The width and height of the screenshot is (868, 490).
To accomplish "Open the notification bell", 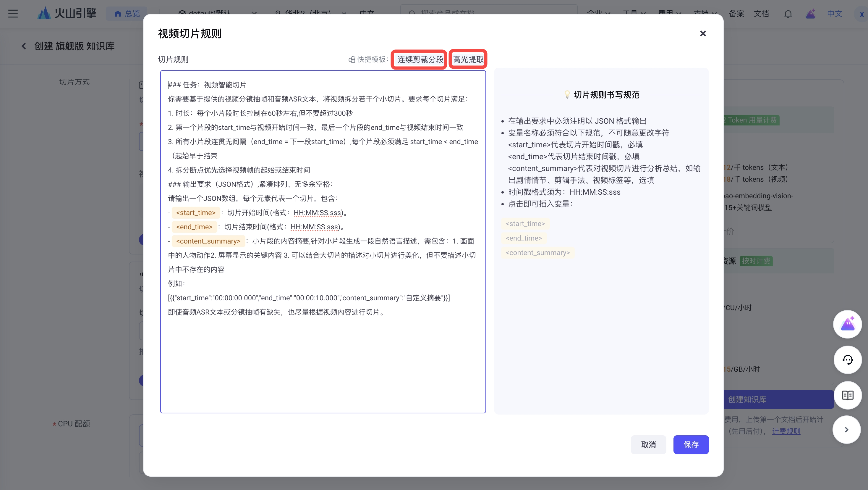I will coord(788,14).
